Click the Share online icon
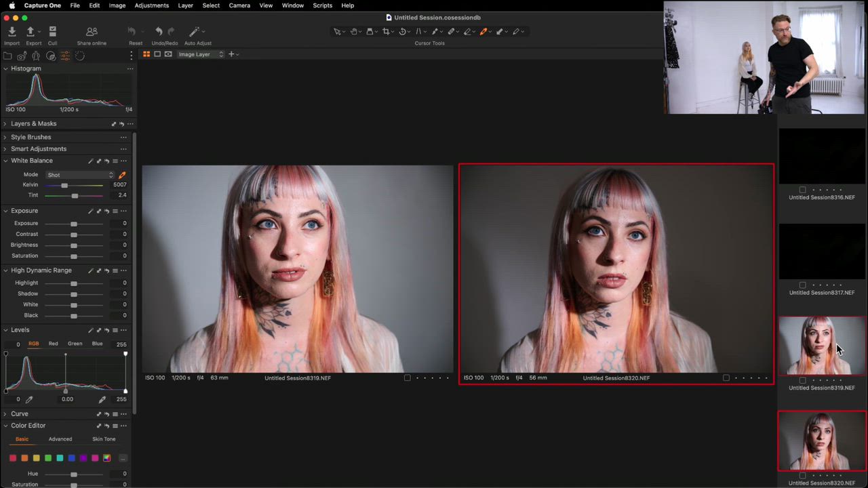The height and width of the screenshot is (488, 868). (x=92, y=32)
